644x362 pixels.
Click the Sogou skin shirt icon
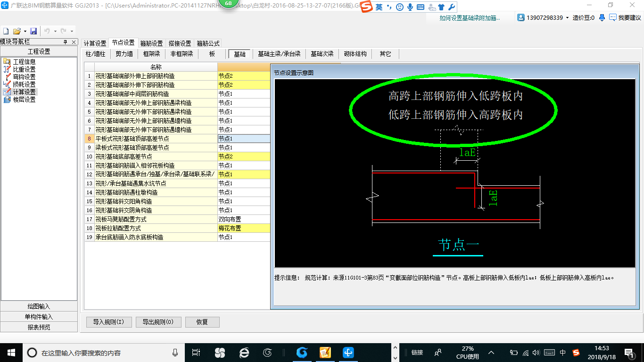(x=441, y=7)
